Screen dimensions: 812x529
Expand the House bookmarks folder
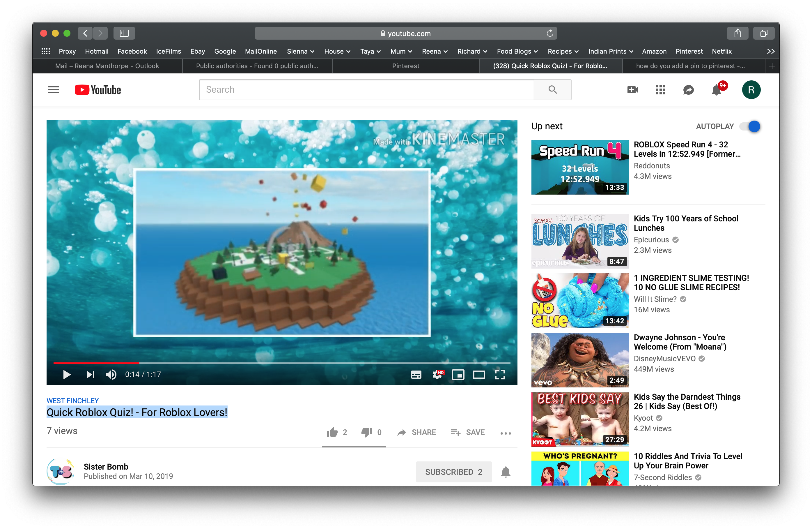pyautogui.click(x=337, y=51)
